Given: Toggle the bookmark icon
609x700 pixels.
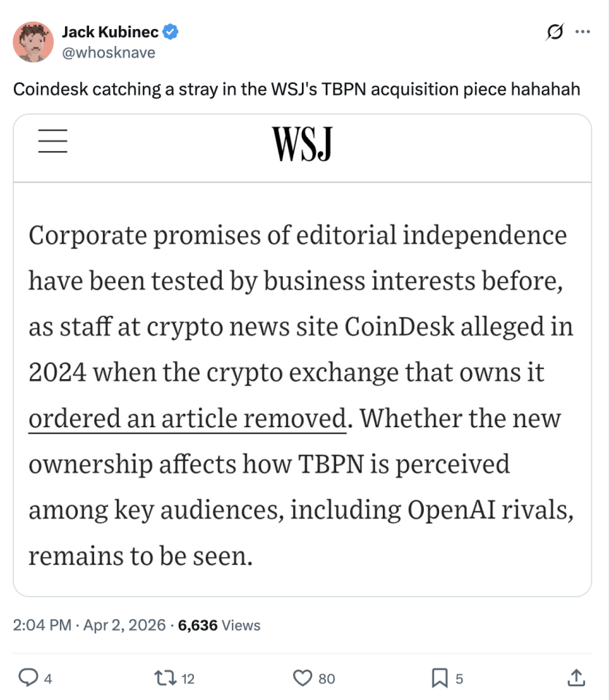Looking at the screenshot, I should click(439, 678).
